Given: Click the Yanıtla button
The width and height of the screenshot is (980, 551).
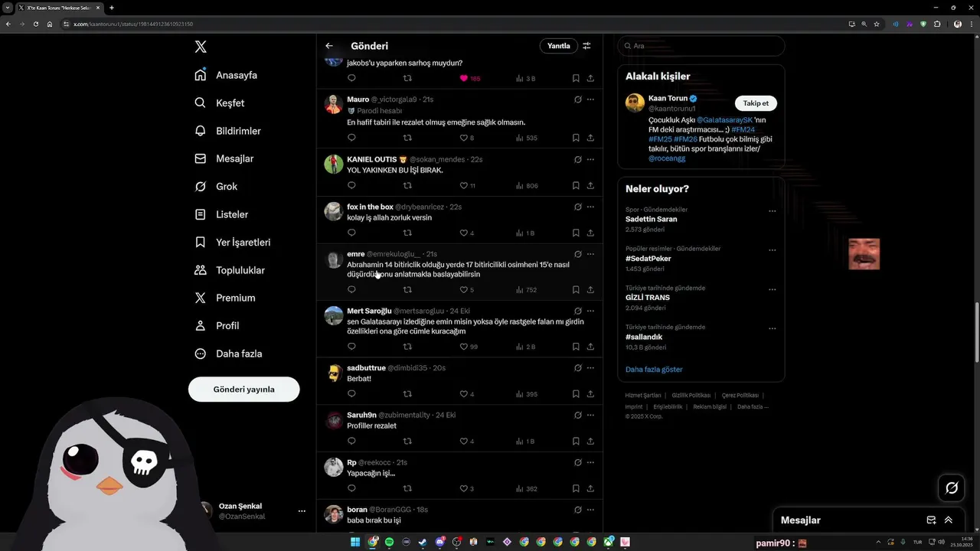Looking at the screenshot, I should click(559, 46).
